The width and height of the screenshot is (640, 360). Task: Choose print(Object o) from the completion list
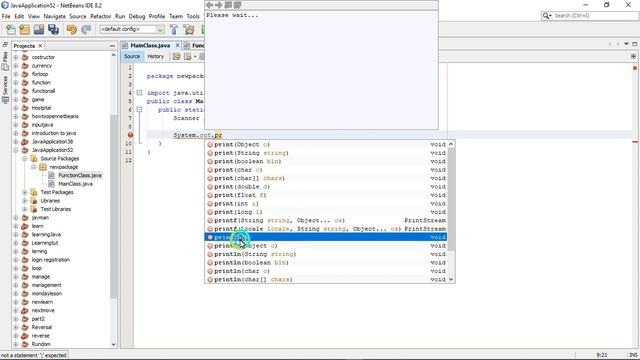[x=326, y=144]
